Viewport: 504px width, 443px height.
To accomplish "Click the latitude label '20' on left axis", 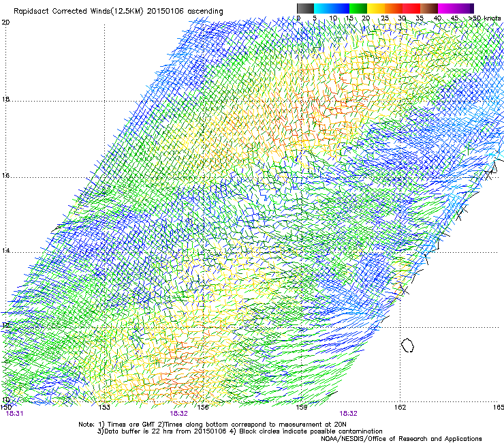I will pyautogui.click(x=5, y=22).
